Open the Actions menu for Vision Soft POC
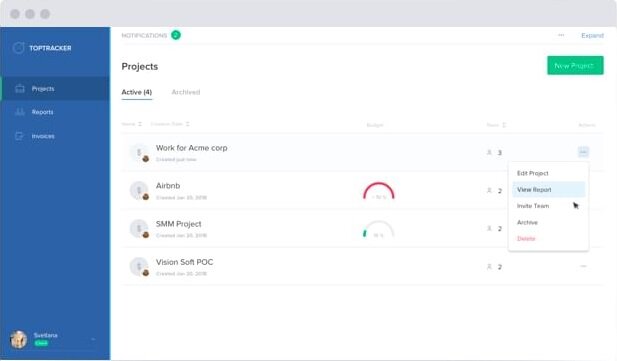The image size is (617, 361). (x=583, y=267)
